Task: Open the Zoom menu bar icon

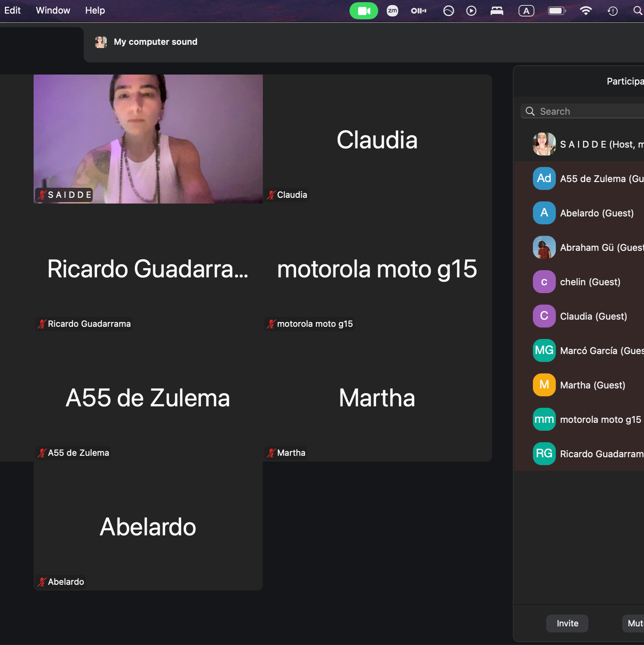Action: (393, 11)
